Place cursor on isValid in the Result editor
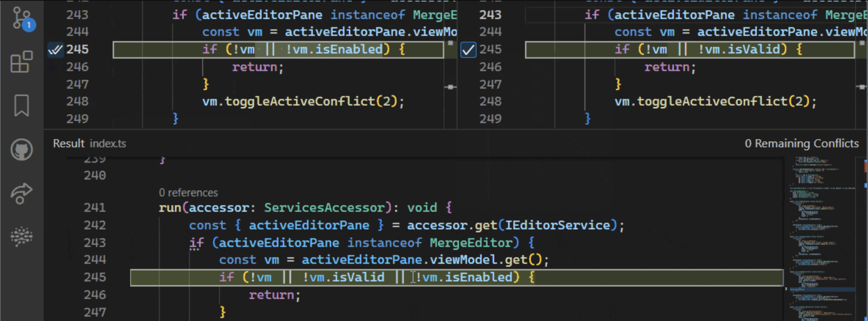 coord(358,277)
